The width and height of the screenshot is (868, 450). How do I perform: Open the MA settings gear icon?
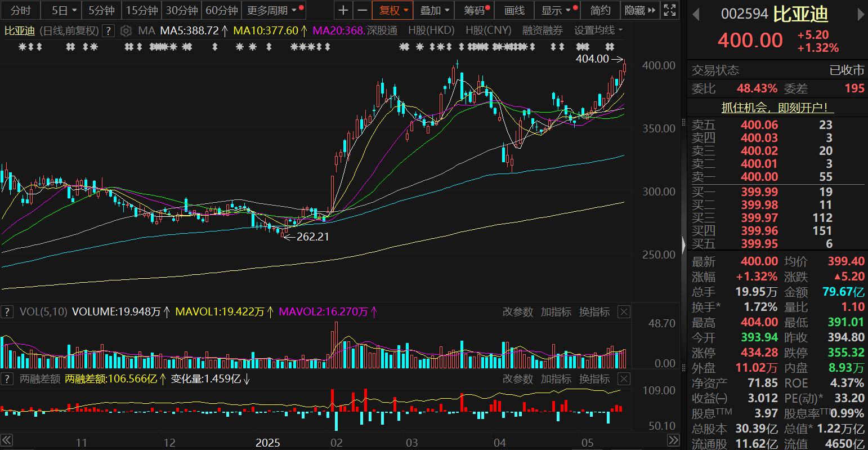click(x=126, y=30)
